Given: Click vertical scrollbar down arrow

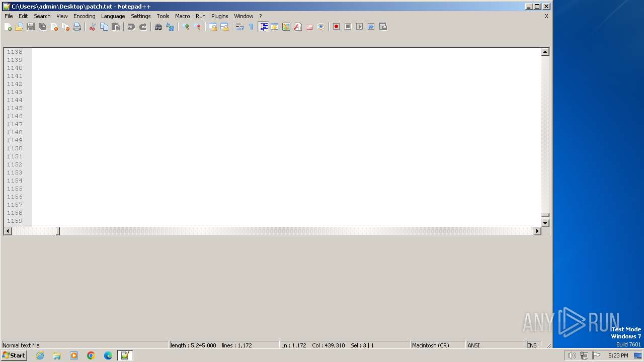Looking at the screenshot, I should click(x=545, y=223).
